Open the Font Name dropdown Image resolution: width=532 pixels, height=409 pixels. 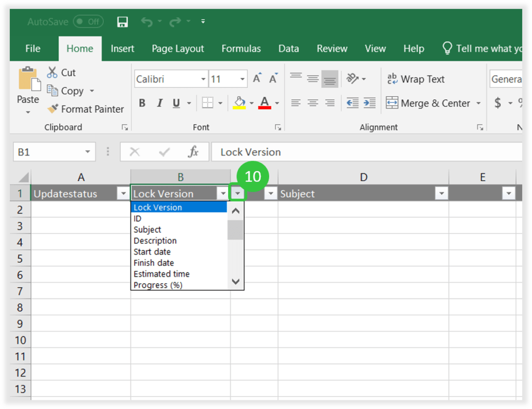tap(203, 78)
